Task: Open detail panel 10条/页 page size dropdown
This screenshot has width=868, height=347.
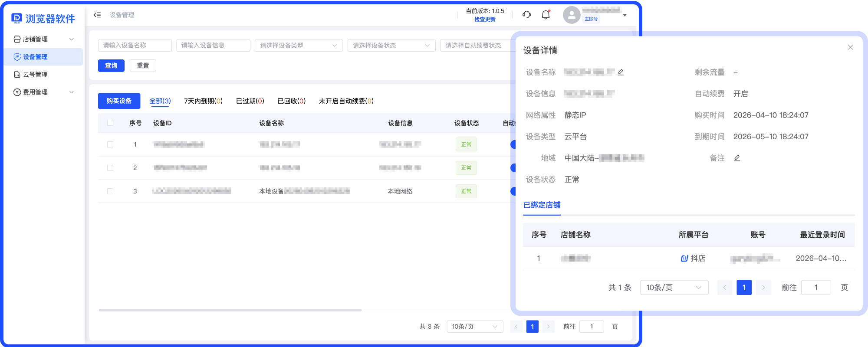Action: point(674,288)
